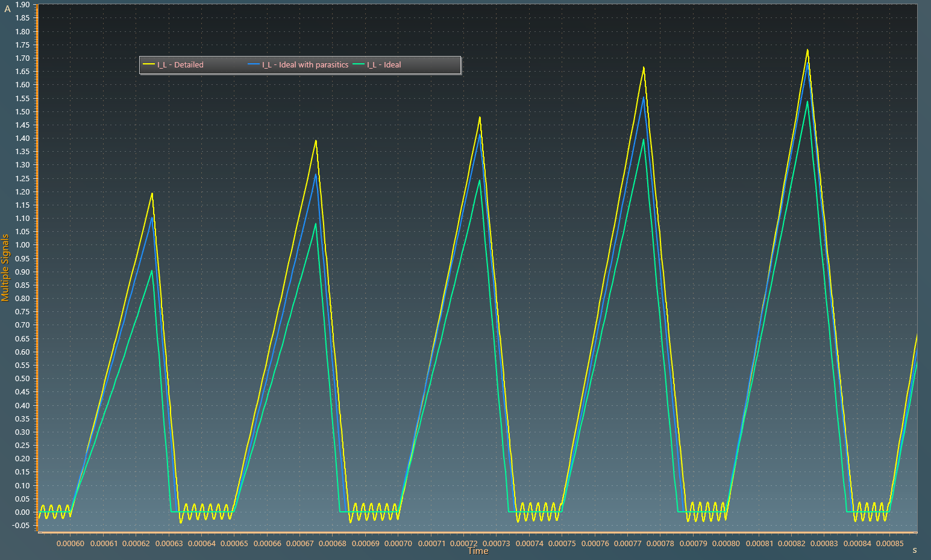
Task: Click the yellow peak near 1.48 A
Action: 480,117
